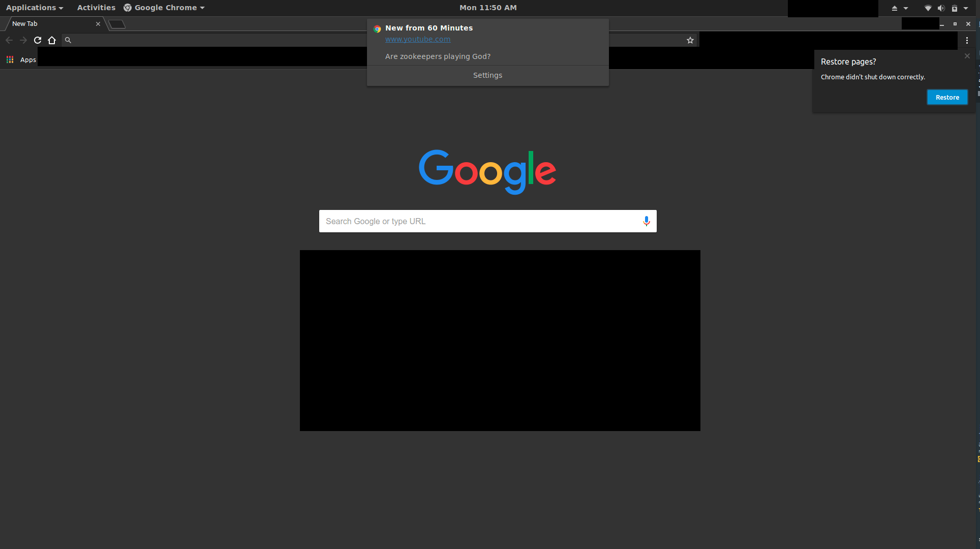Open the home page icon
Viewport: 980px width, 549px height.
[x=52, y=40]
